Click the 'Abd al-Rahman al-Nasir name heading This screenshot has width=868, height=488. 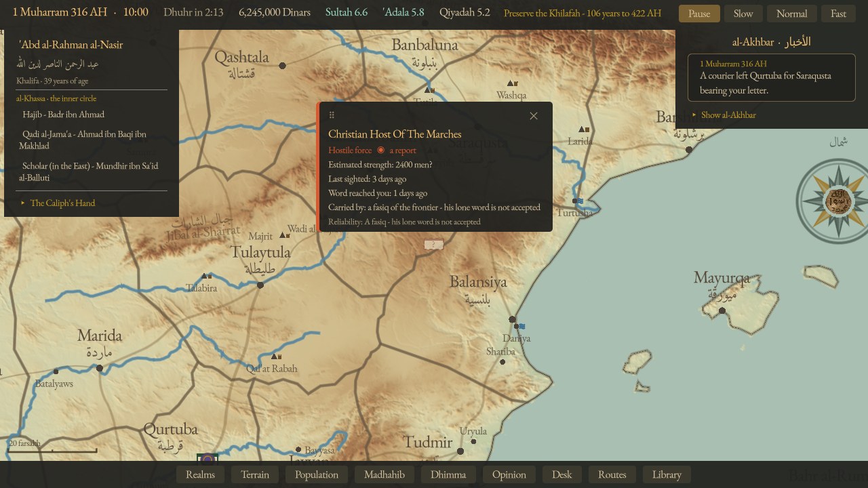coord(71,44)
